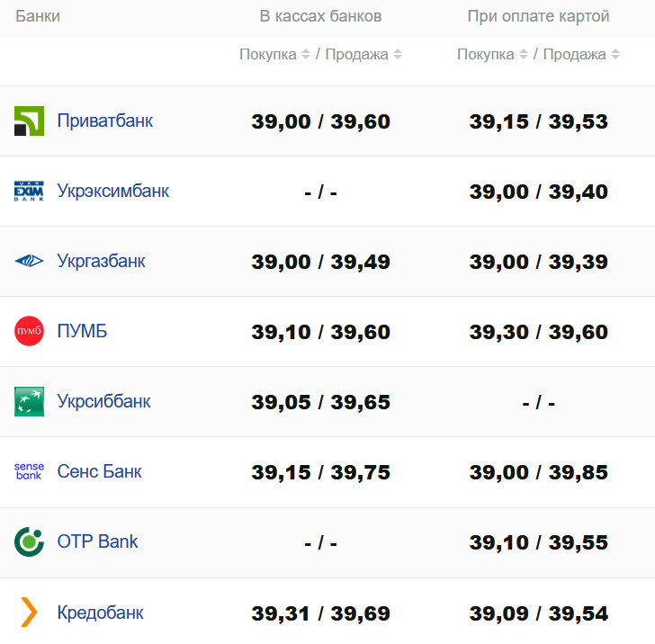
Task: Click the green Ukrsibbank logo icon
Action: [29, 401]
